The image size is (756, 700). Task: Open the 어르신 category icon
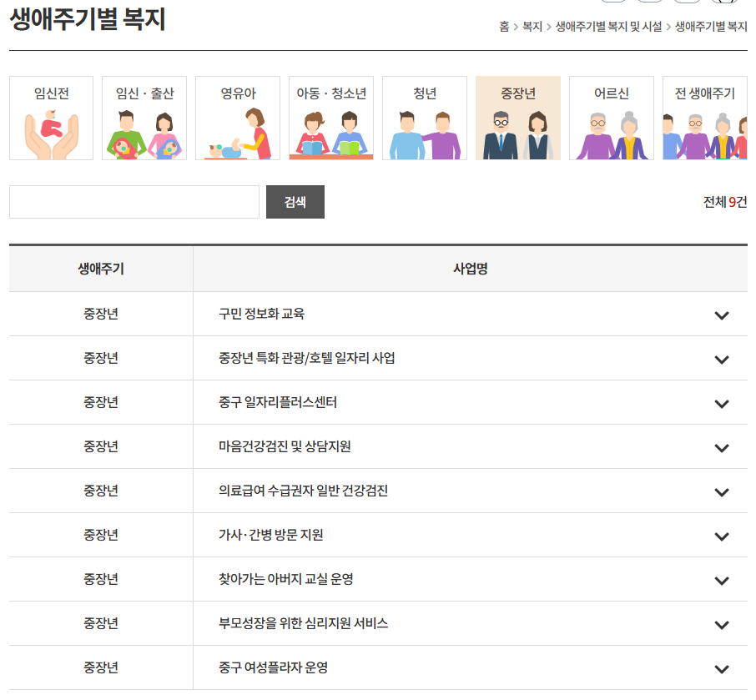(612, 118)
